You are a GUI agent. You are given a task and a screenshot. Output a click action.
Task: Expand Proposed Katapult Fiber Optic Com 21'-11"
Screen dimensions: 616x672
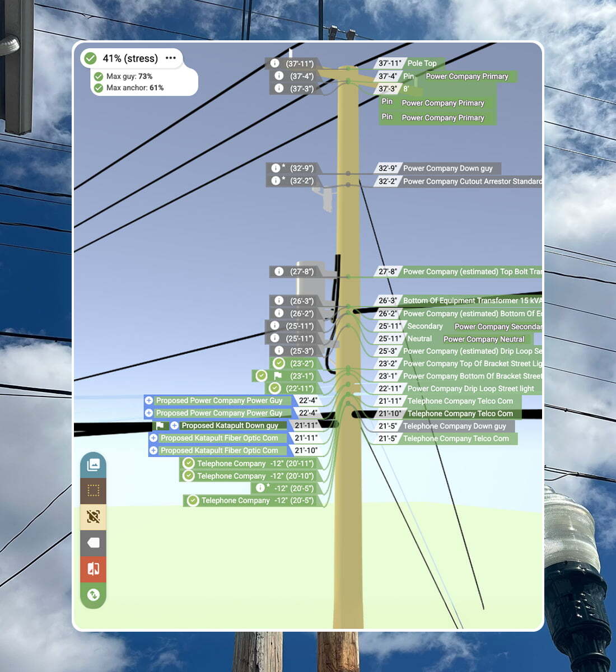(153, 438)
